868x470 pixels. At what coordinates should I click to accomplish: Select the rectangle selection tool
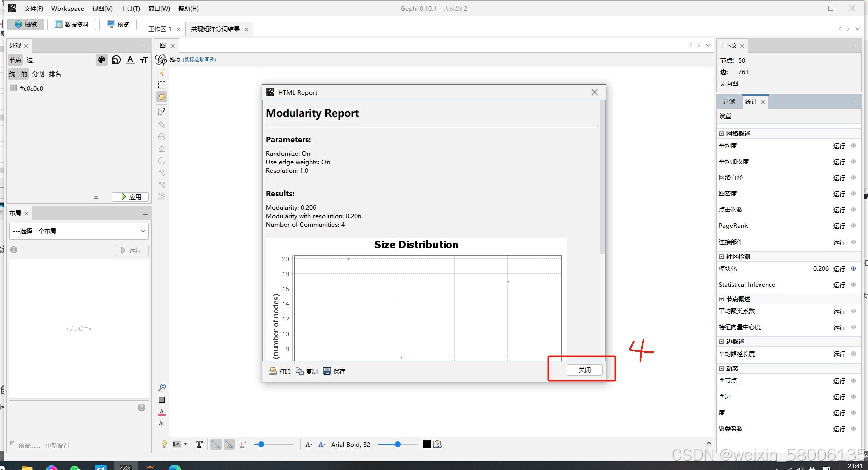point(162,85)
